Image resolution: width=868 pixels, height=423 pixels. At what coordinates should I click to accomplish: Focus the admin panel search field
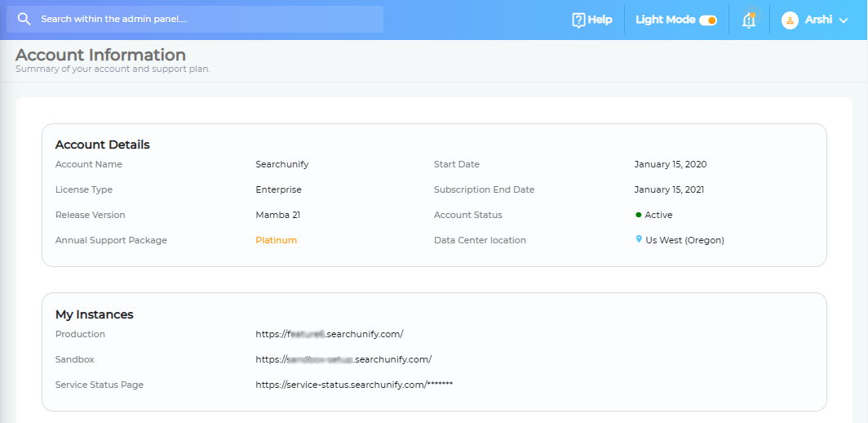tap(204, 19)
